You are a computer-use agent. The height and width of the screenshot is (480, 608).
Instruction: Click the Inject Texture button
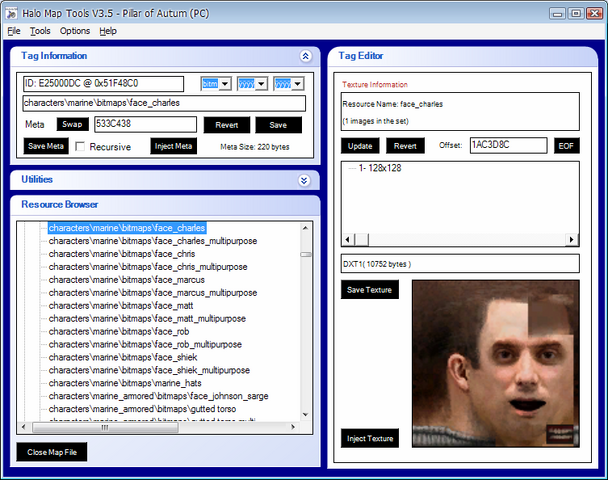tap(370, 438)
